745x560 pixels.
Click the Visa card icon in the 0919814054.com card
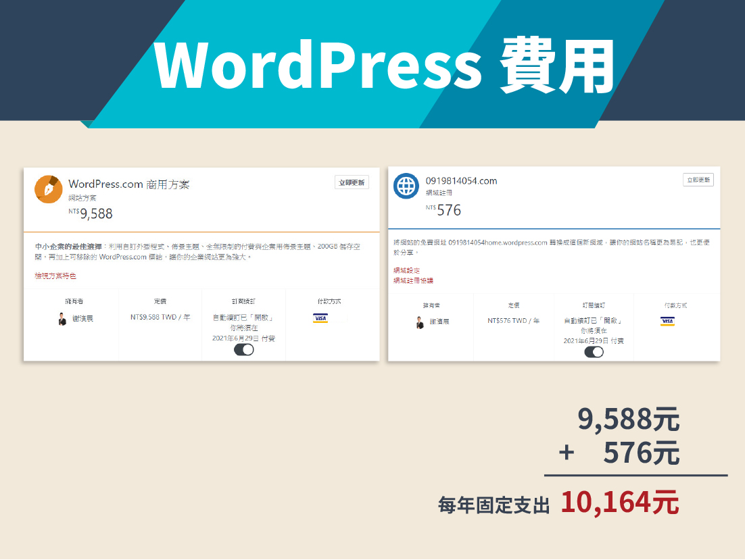pos(667,322)
